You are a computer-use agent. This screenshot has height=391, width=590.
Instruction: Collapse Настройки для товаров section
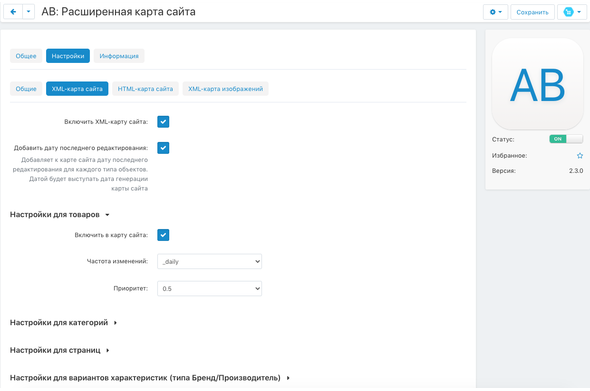click(59, 215)
